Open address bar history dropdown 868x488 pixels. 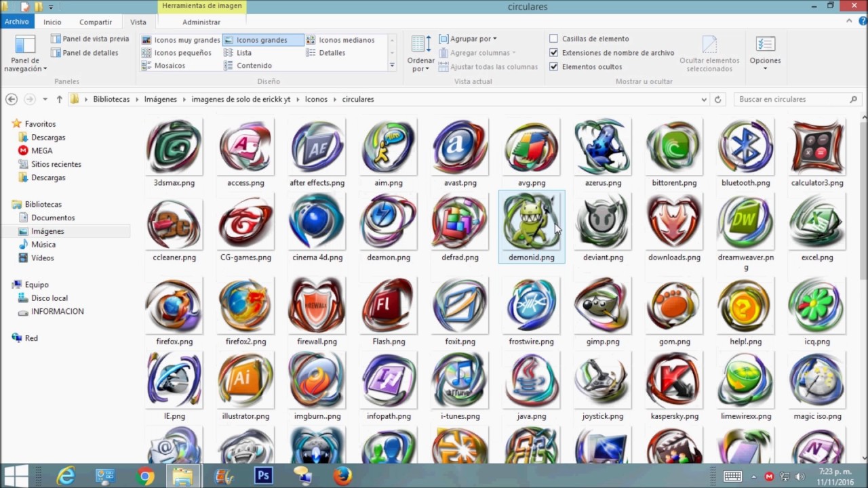(x=703, y=99)
